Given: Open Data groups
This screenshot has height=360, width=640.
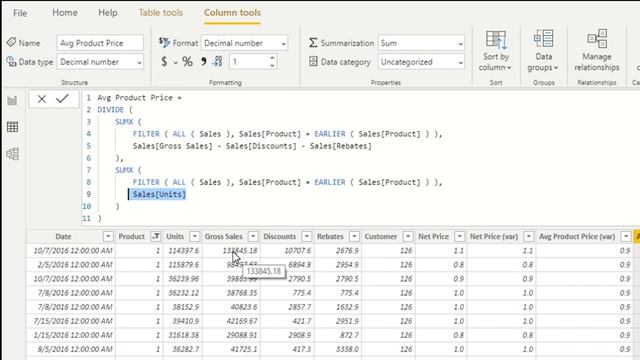Looking at the screenshot, I should coord(543,51).
